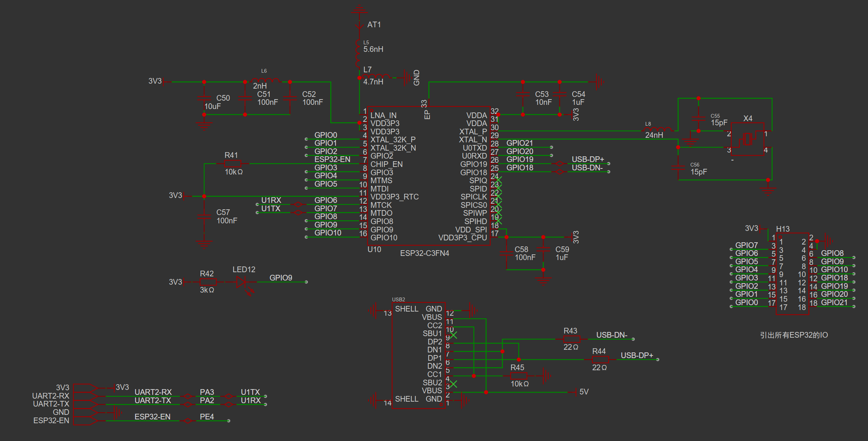Image resolution: width=868 pixels, height=441 pixels.
Task: Click the VDD_SPI pin label
Action: pos(471,230)
